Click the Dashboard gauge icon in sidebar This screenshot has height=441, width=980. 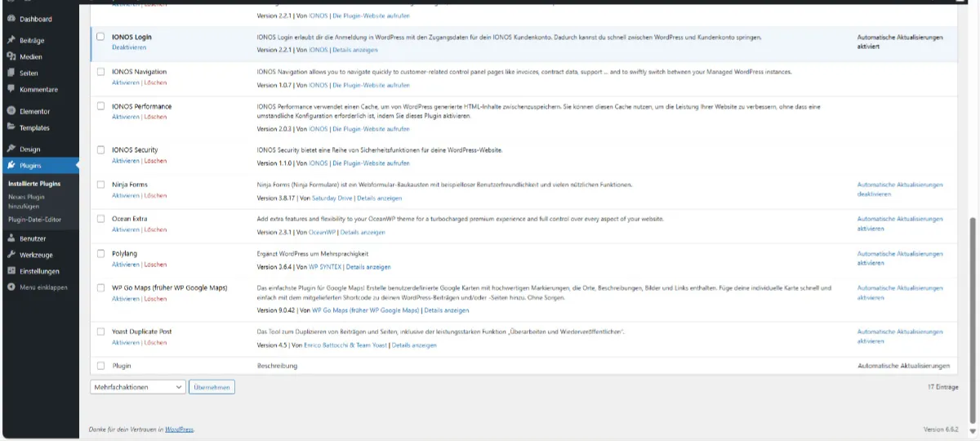click(11, 19)
